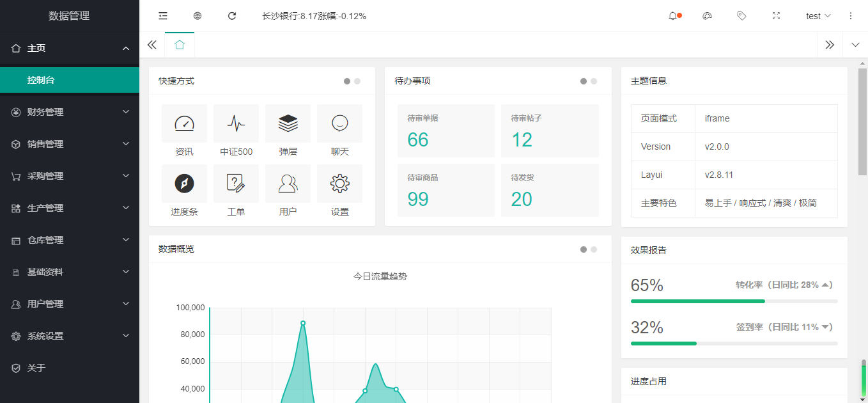868x403 pixels.
Task: Open the theme palette icon
Action: (707, 16)
